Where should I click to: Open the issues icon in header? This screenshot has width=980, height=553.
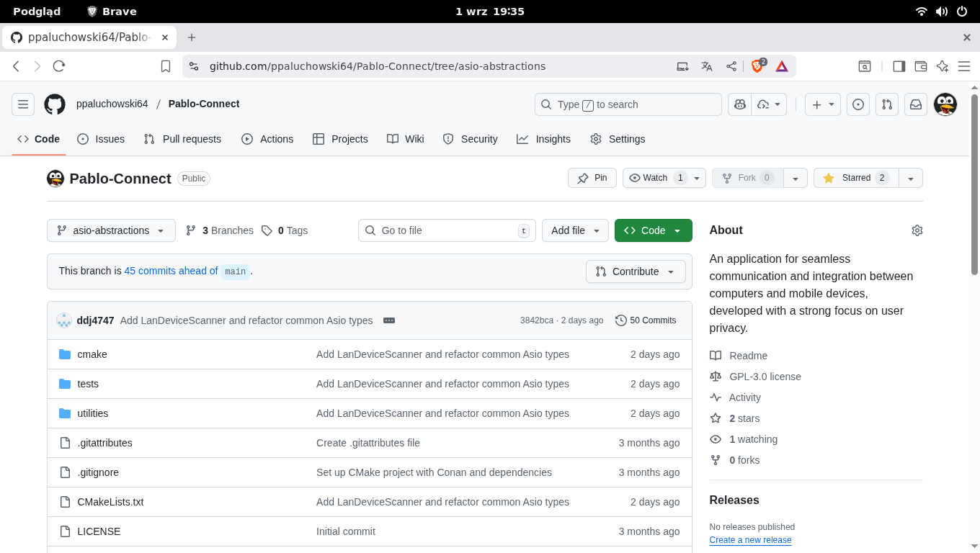pos(858,104)
